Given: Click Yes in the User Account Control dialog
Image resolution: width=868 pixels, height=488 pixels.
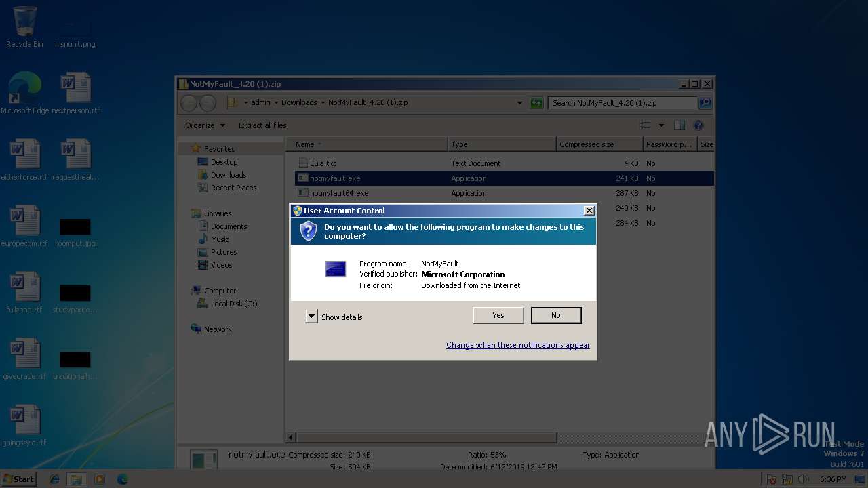Looking at the screenshot, I should (x=498, y=315).
